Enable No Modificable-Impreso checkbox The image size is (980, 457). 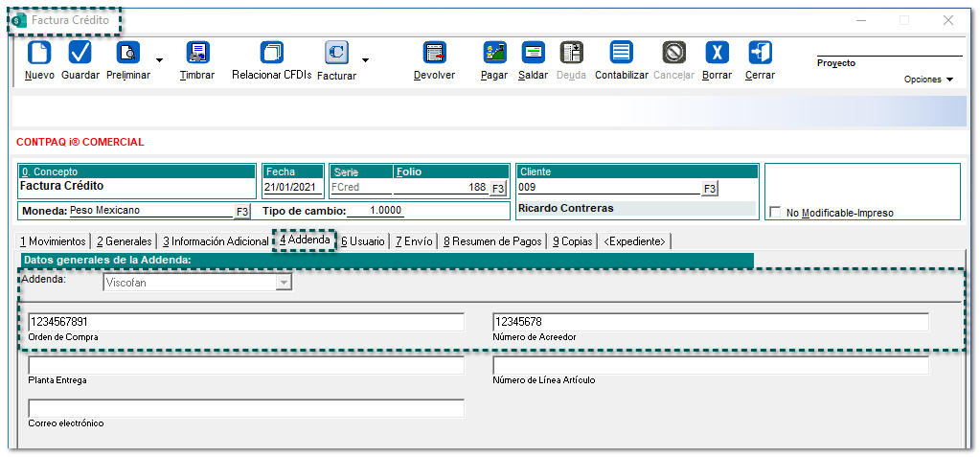click(776, 213)
